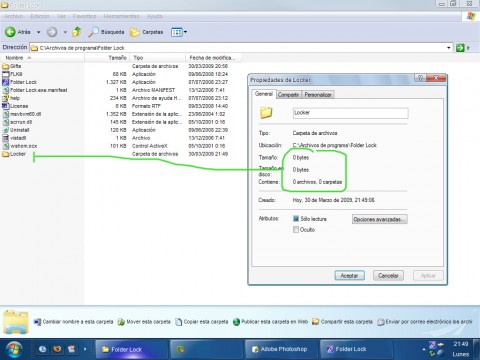The image size is (480, 360).
Task: Toggle the Carpetas folders pane
Action: (x=146, y=32)
